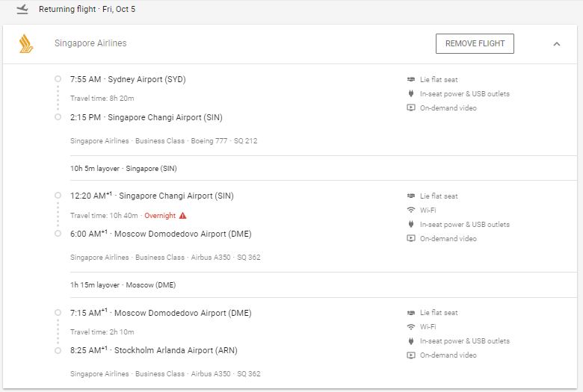Collapse the Singapore Airlines flight details
The height and width of the screenshot is (392, 583).
(557, 44)
